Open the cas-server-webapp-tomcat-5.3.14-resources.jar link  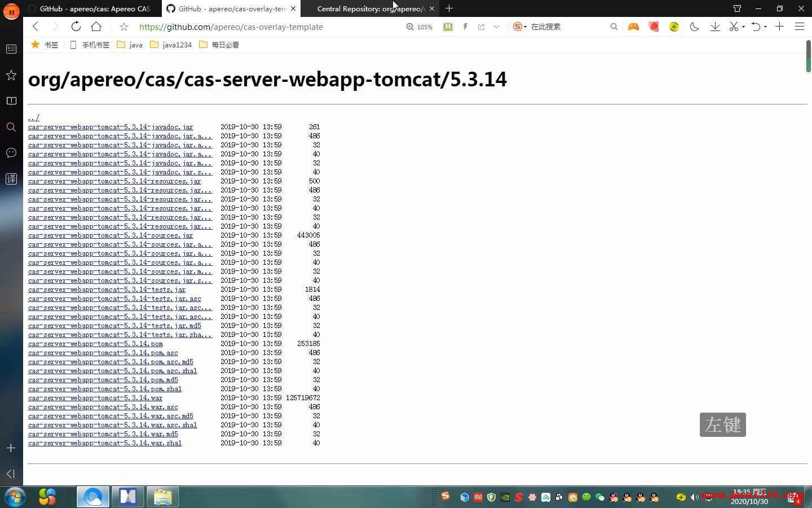[114, 181]
